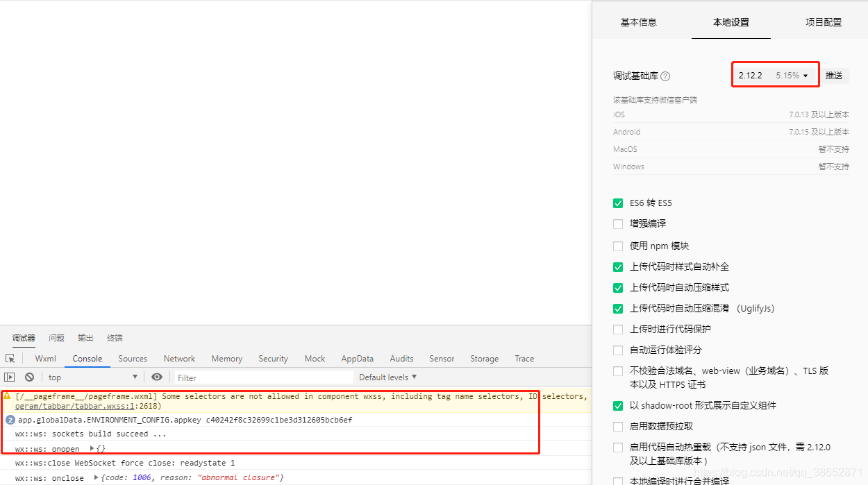
Task: Switch to 本地设置 tab
Action: (731, 22)
